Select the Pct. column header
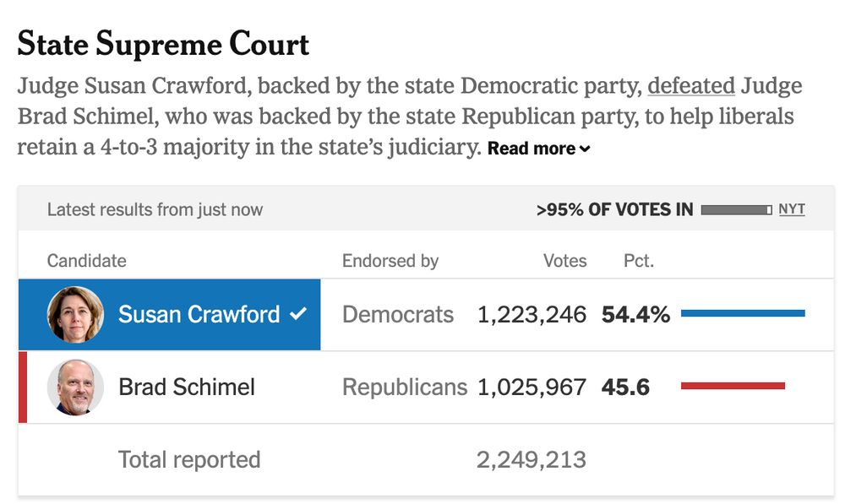 (x=639, y=261)
